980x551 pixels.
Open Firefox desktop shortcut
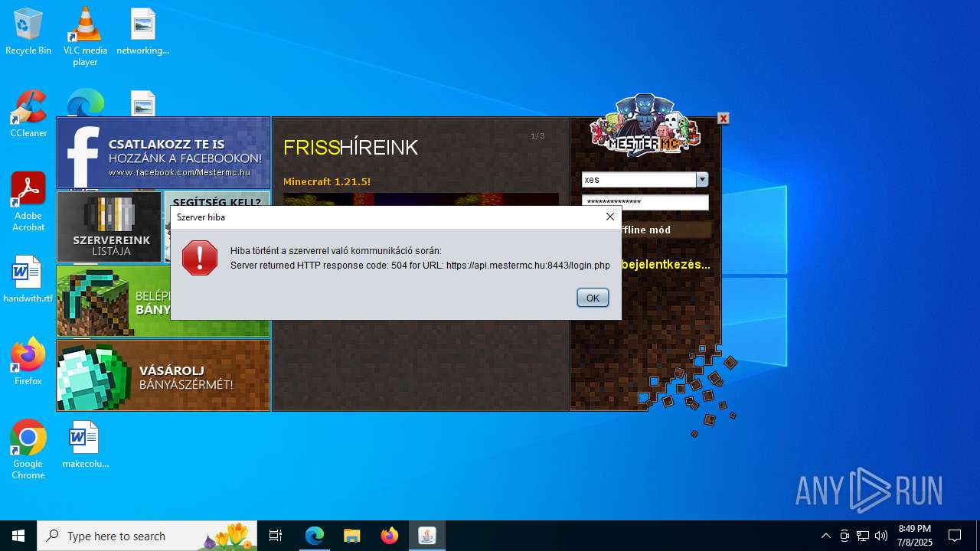(28, 361)
